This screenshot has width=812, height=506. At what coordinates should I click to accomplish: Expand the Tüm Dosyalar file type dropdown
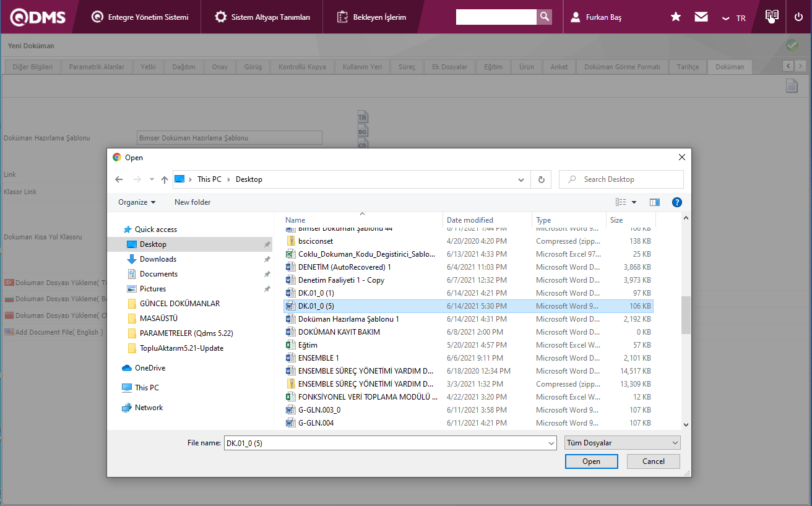point(622,443)
